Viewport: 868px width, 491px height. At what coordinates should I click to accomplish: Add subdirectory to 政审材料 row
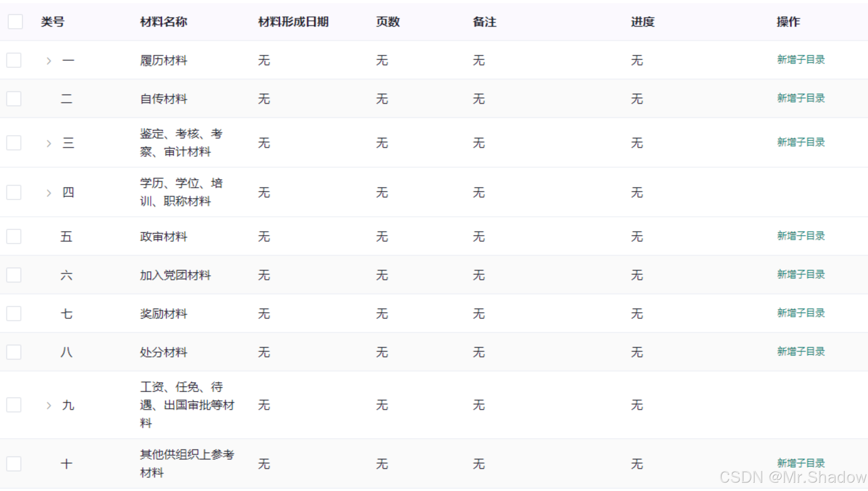point(801,236)
